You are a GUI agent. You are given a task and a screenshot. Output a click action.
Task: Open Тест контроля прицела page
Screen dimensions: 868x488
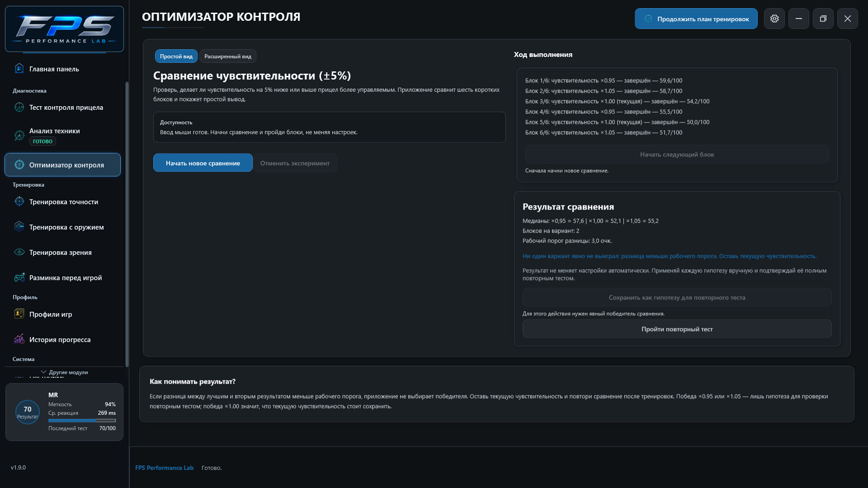(x=62, y=107)
